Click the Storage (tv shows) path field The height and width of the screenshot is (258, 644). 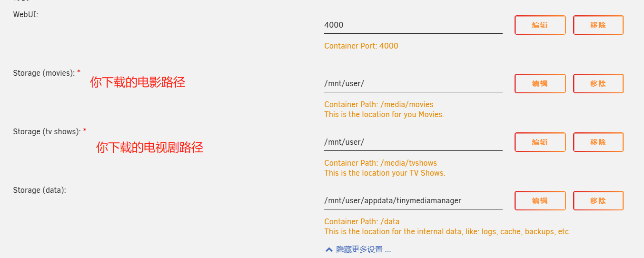[413, 142]
